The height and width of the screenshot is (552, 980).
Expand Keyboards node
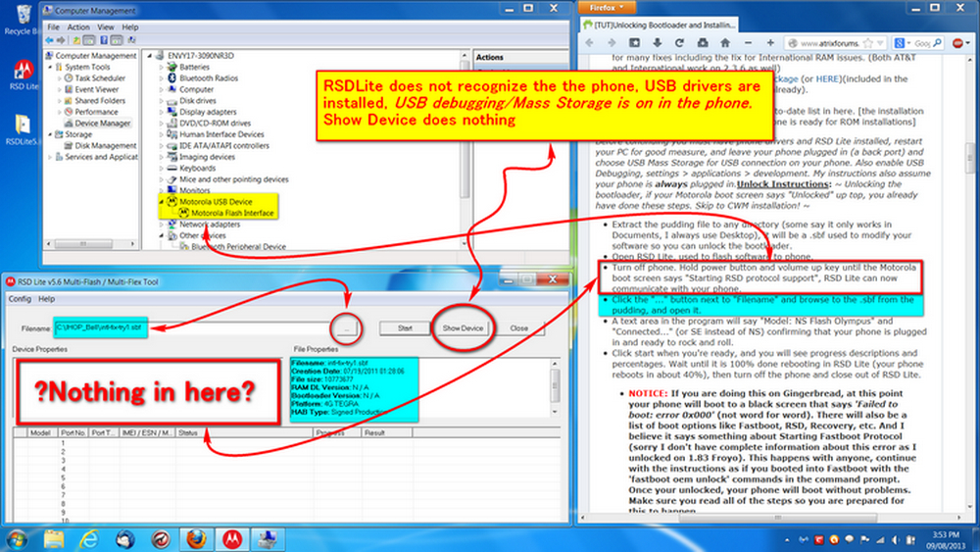tap(162, 169)
